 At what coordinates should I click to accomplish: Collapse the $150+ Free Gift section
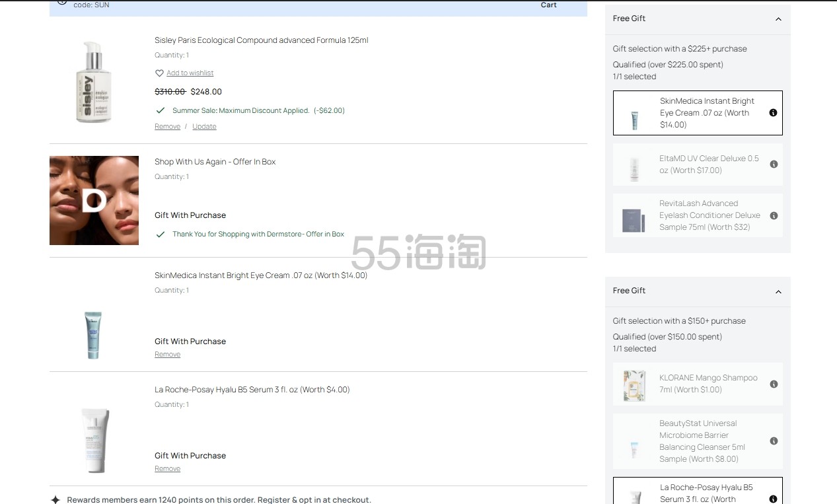(x=778, y=291)
